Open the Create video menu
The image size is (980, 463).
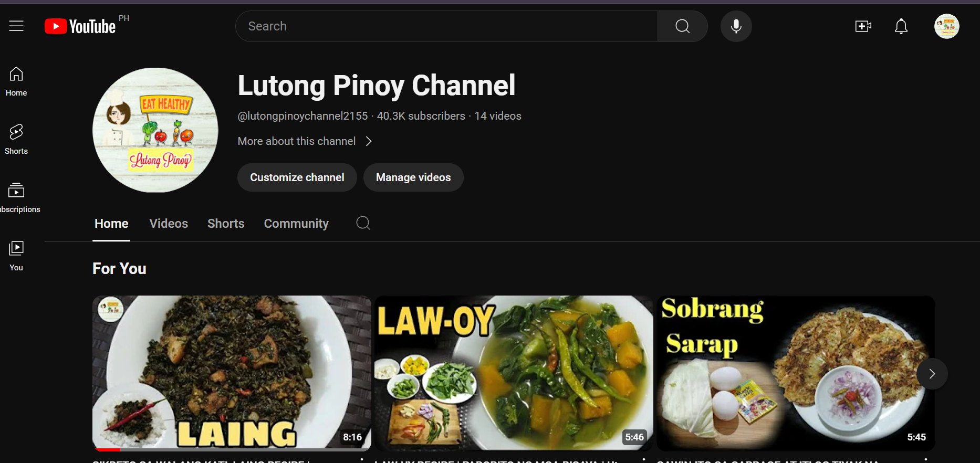[x=863, y=26]
